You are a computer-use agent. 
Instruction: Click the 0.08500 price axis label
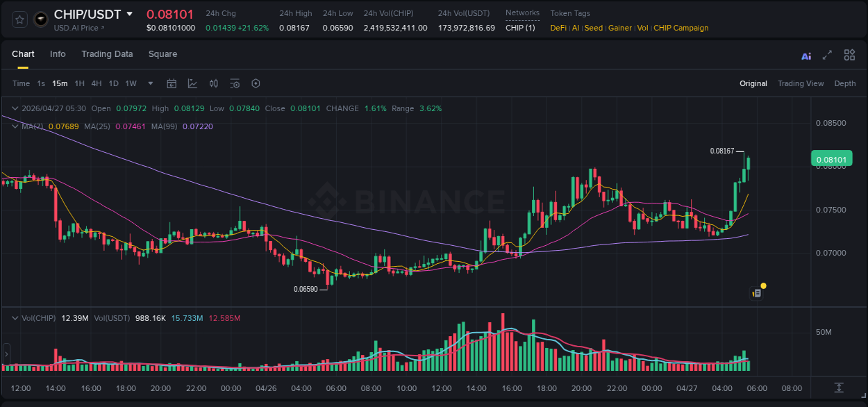831,124
